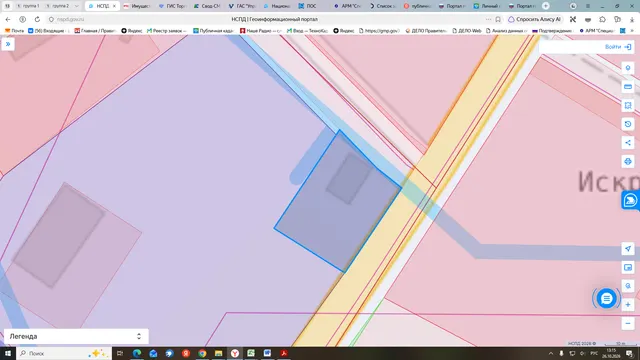Image resolution: width=640 pixels, height=360 pixels.
Task: Open the Наше Радио bookmark
Action: pos(260,31)
